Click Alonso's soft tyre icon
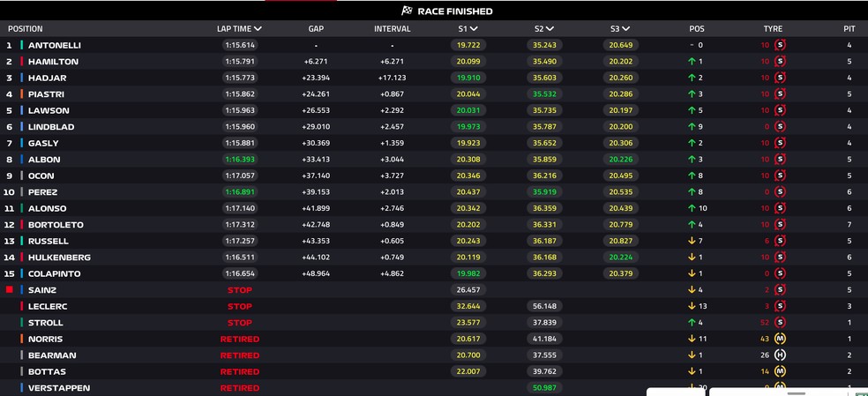868x396 pixels. click(780, 208)
